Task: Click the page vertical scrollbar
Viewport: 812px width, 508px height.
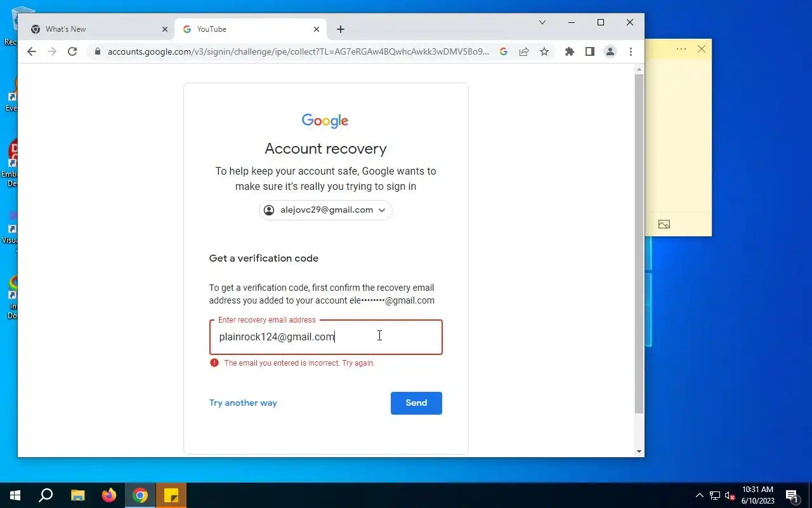Action: (x=639, y=244)
